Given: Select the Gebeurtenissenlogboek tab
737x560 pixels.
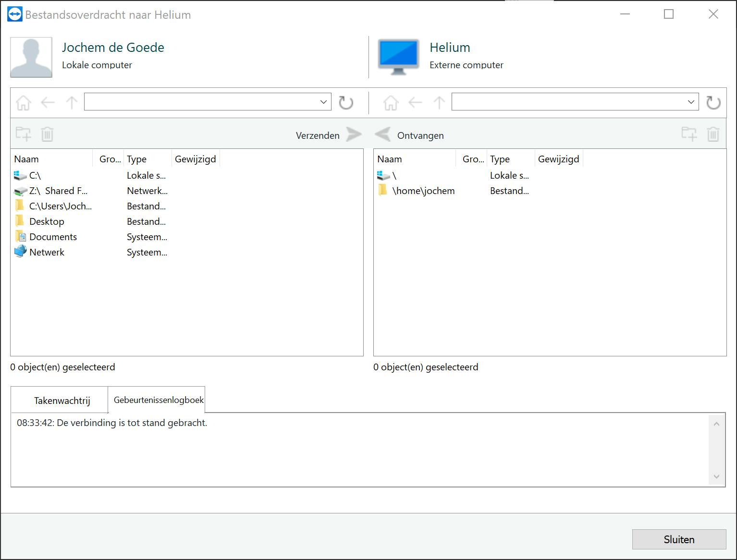Looking at the screenshot, I should coord(159,400).
